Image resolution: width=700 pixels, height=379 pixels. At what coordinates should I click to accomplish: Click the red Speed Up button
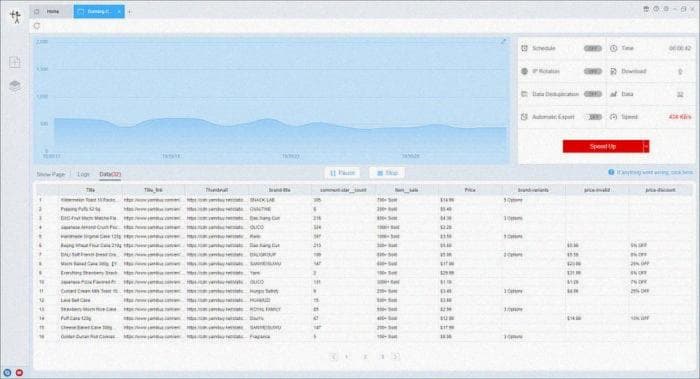(602, 146)
